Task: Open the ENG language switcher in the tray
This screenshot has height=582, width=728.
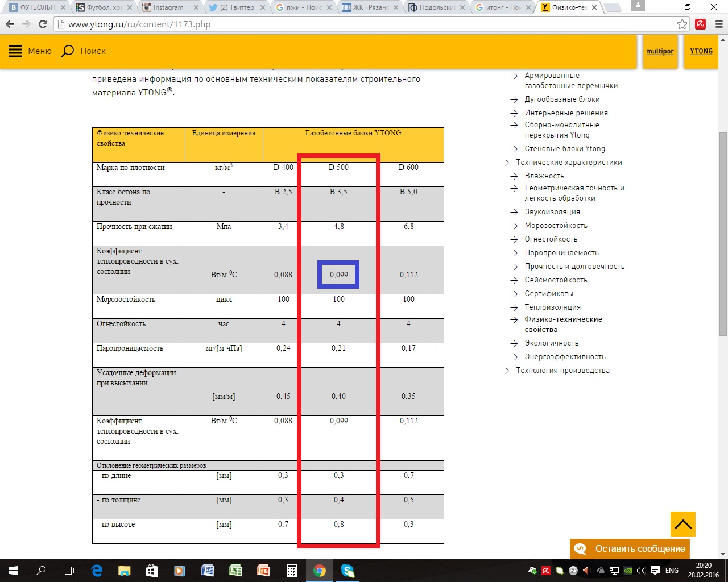Action: (x=672, y=571)
